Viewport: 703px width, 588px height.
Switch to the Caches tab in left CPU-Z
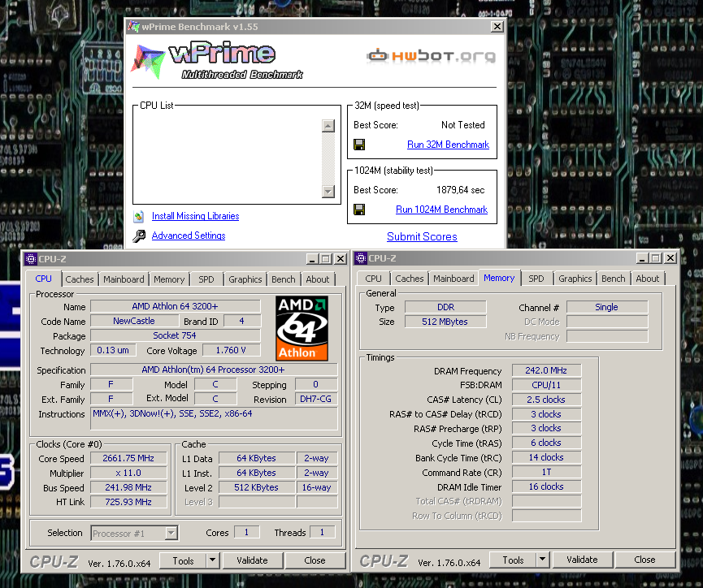click(x=80, y=279)
